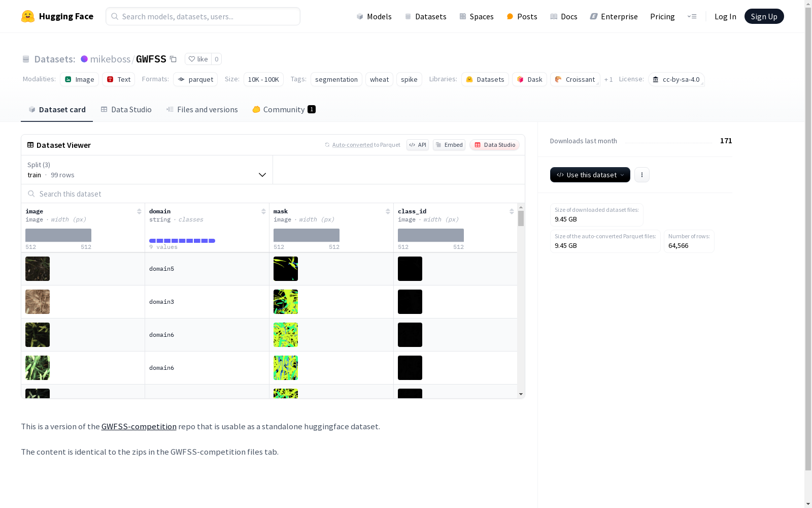This screenshot has height=508, width=812.
Task: Click the API button in Dataset Viewer
Action: click(418, 145)
